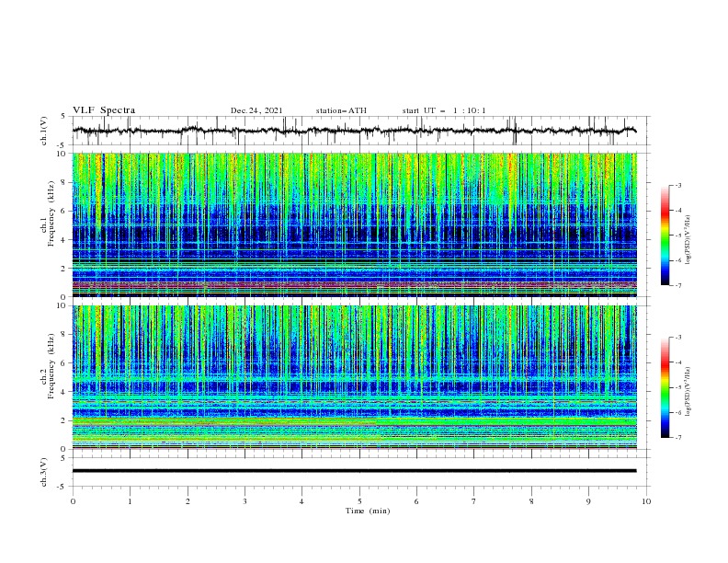Click the "VLF Spectra" plot title
Image resolution: width=728 pixels, height=563 pixels.
(x=104, y=110)
